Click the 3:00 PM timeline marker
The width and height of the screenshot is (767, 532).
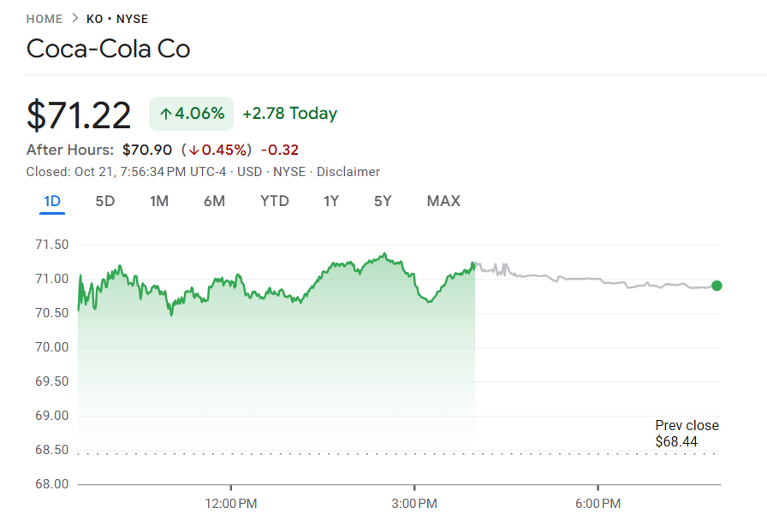(x=414, y=504)
